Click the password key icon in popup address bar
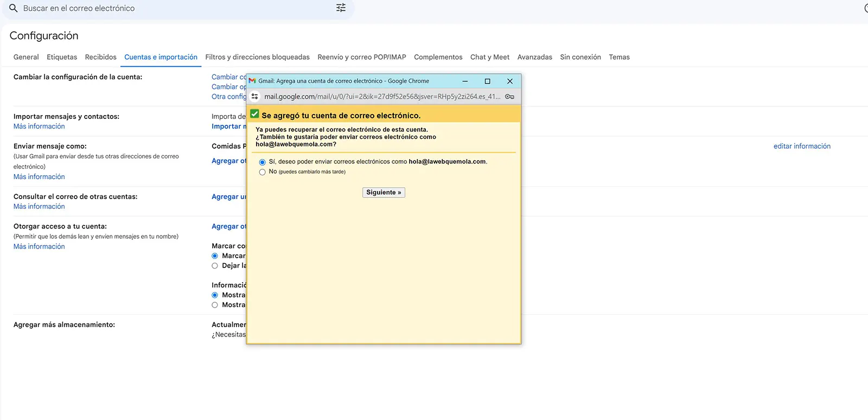The image size is (868, 420). point(509,97)
